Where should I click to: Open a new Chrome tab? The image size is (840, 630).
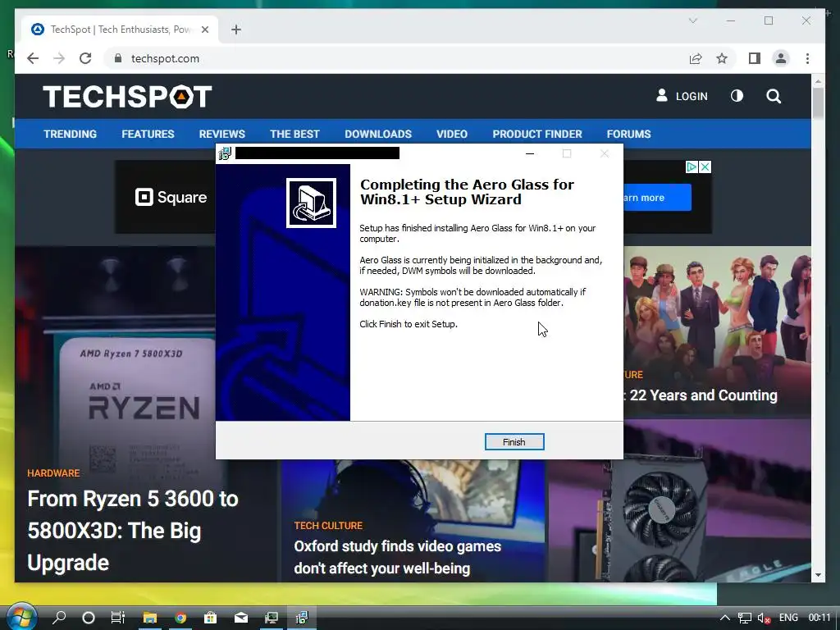click(236, 30)
